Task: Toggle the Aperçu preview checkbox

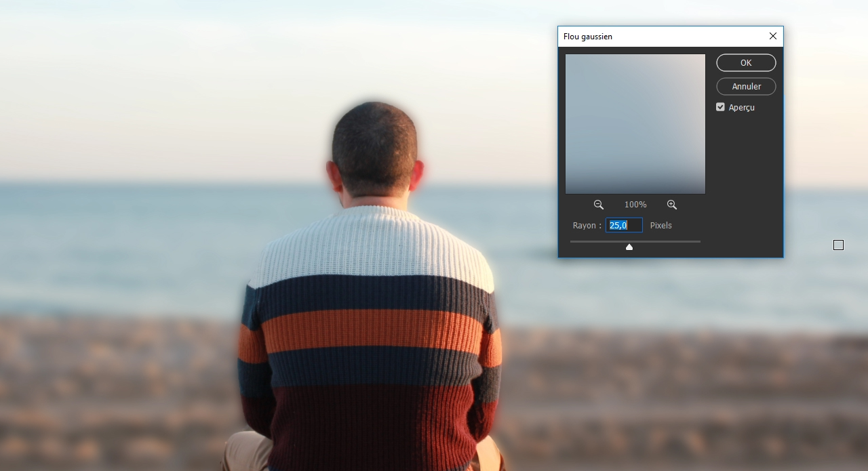Action: tap(720, 107)
